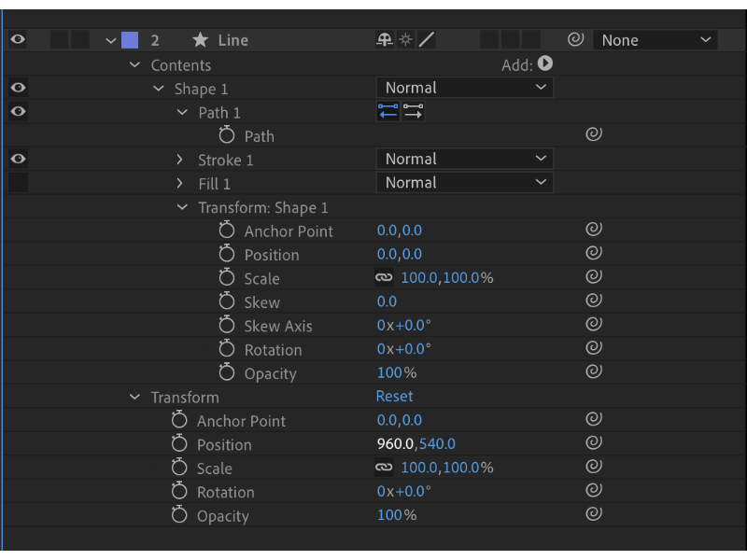The height and width of the screenshot is (560, 747).
Task: Toggle layer Anchor Point stopwatch
Action: pyautogui.click(x=179, y=420)
